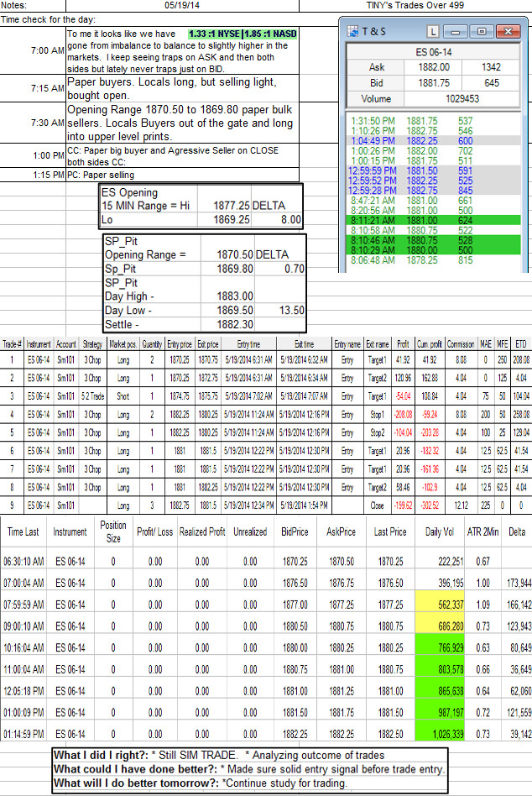
Task: Click the Daily Vol column header
Action: click(x=440, y=532)
